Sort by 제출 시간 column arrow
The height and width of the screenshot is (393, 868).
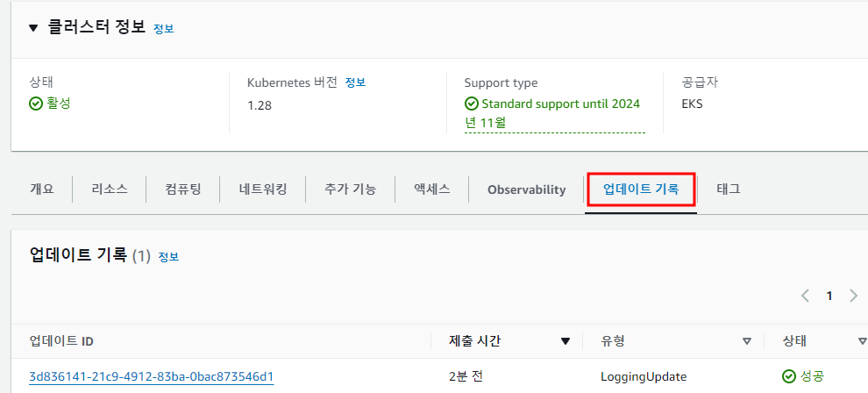pyautogui.click(x=566, y=341)
